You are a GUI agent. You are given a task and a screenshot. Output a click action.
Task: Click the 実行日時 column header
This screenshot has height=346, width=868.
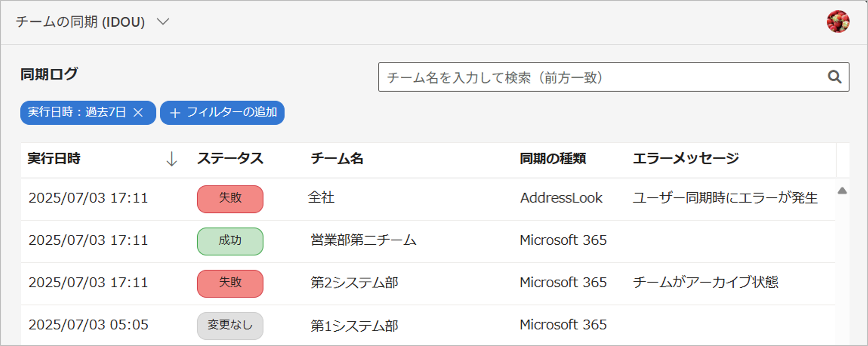point(54,159)
